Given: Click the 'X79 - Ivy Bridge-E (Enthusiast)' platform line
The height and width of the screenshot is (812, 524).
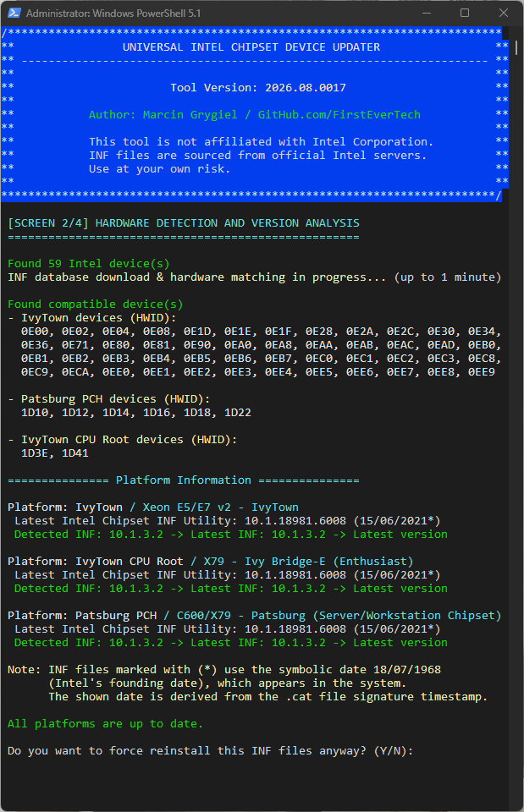Looking at the screenshot, I should click(x=308, y=562).
